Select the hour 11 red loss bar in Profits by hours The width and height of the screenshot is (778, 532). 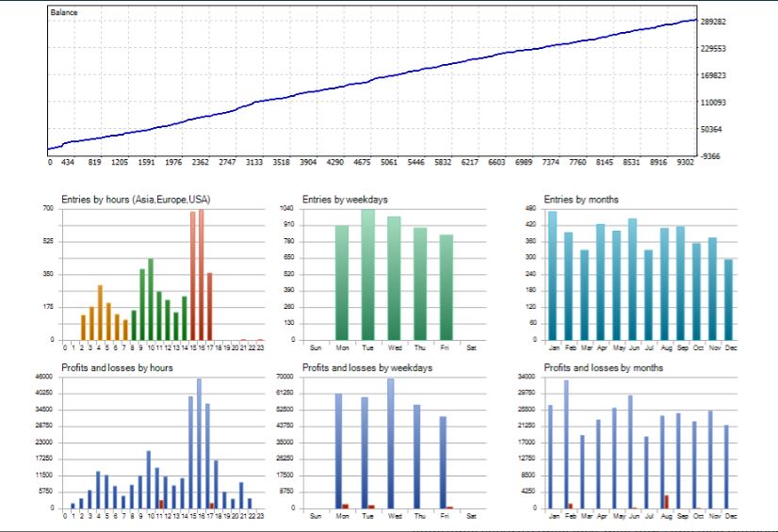pyautogui.click(x=161, y=505)
